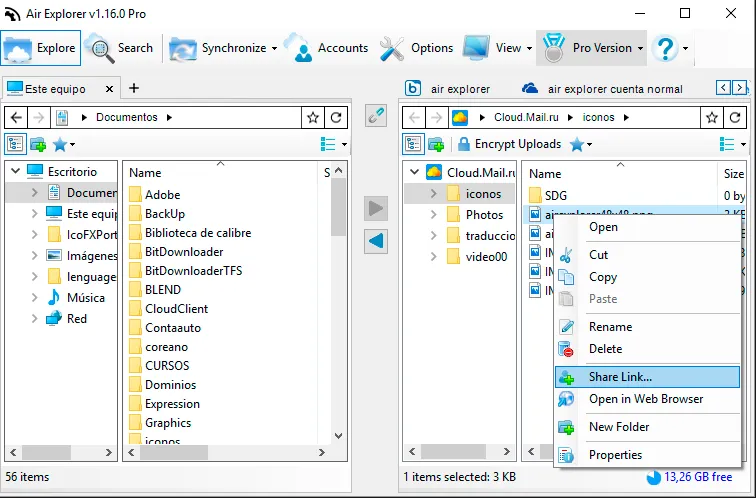Favorite the Cloud.Mail.ru iconos path
This screenshot has height=498, width=756.
pos(712,117)
